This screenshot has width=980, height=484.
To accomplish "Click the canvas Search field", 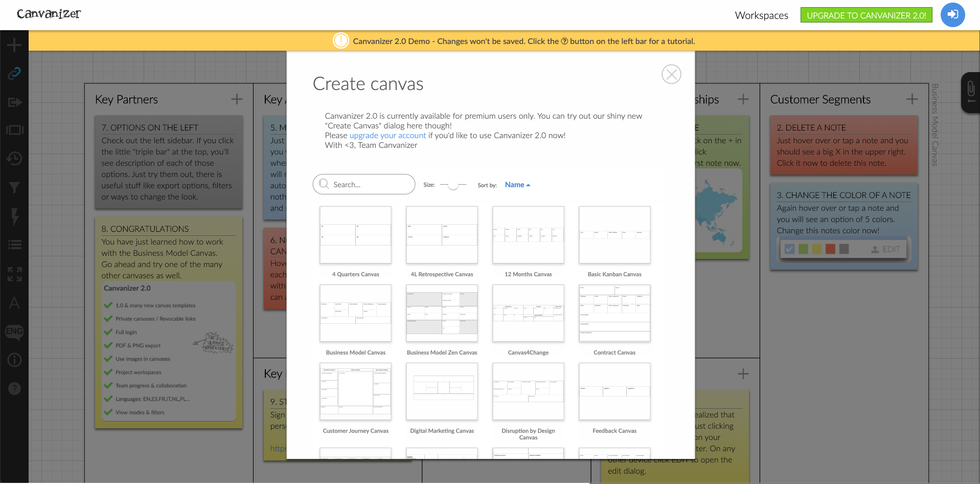I will [x=364, y=184].
